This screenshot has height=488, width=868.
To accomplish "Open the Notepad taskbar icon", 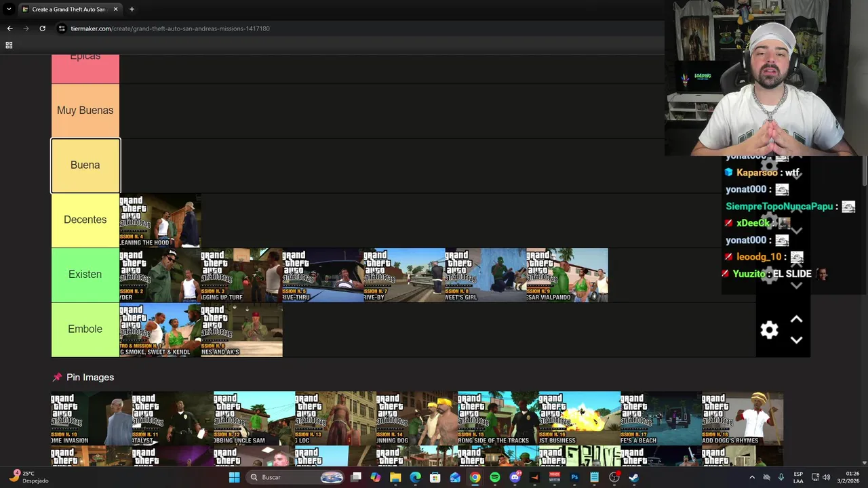I will pyautogui.click(x=594, y=477).
